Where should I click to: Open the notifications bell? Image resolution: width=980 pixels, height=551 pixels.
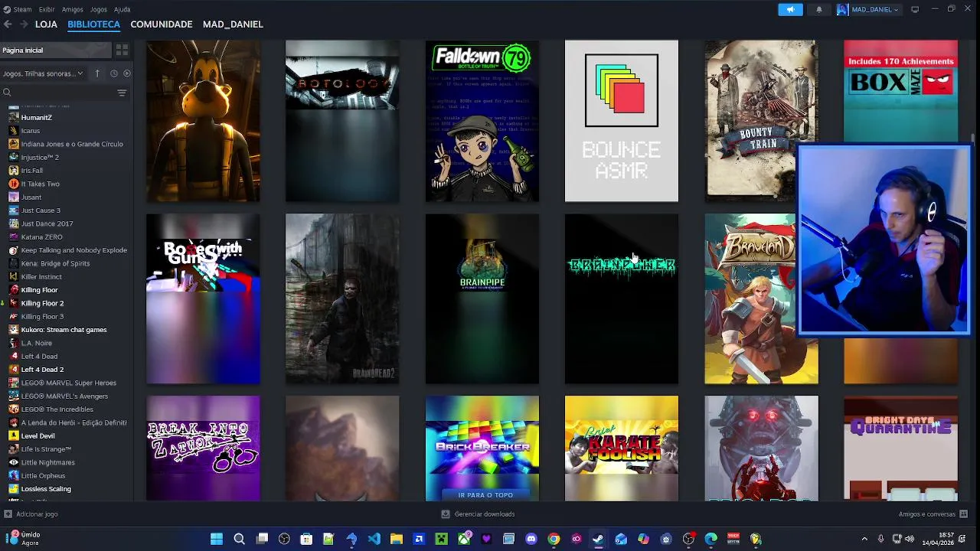pyautogui.click(x=818, y=9)
